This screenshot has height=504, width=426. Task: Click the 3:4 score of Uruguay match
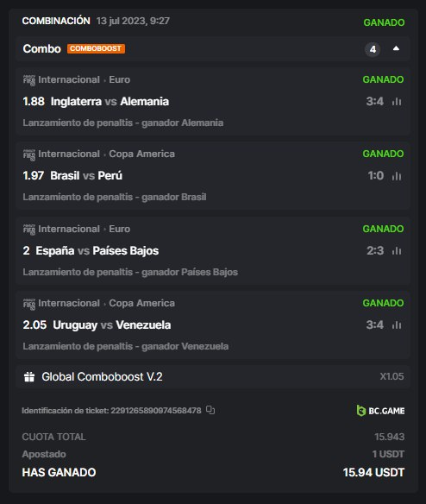[x=375, y=325]
